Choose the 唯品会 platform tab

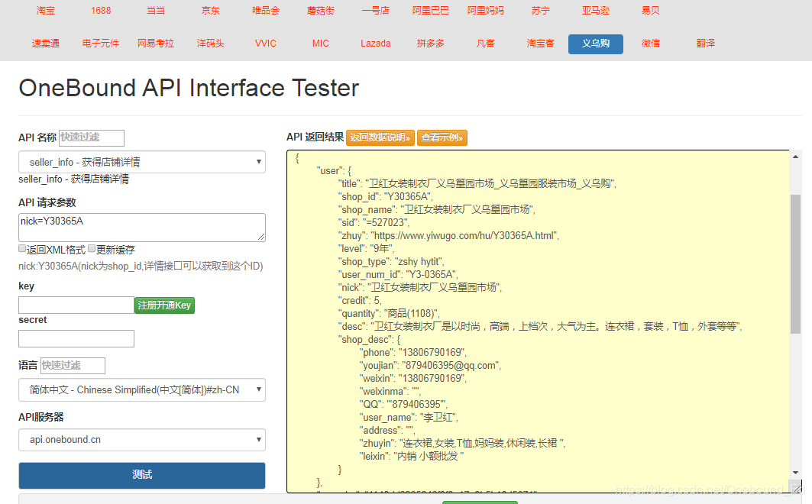pyautogui.click(x=266, y=11)
